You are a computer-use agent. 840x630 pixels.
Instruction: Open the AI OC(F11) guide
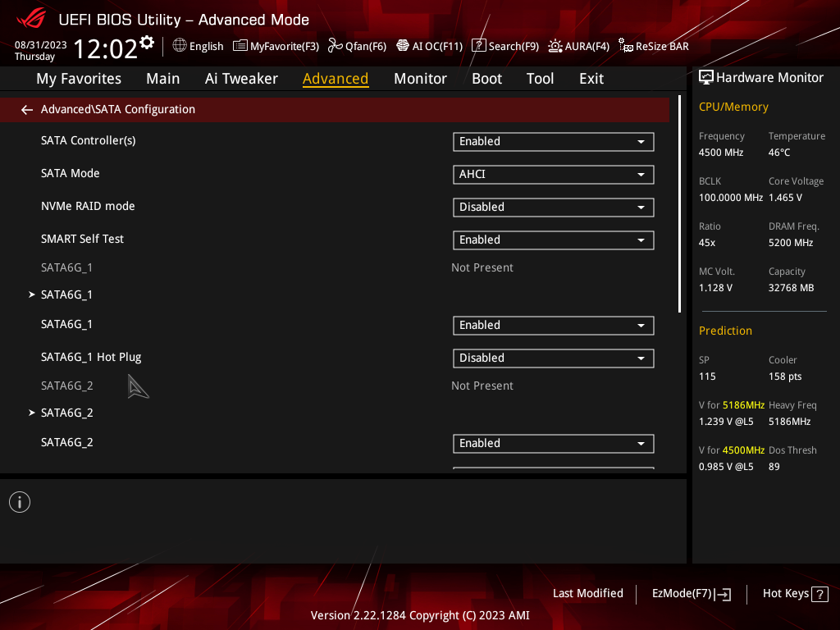click(x=430, y=46)
